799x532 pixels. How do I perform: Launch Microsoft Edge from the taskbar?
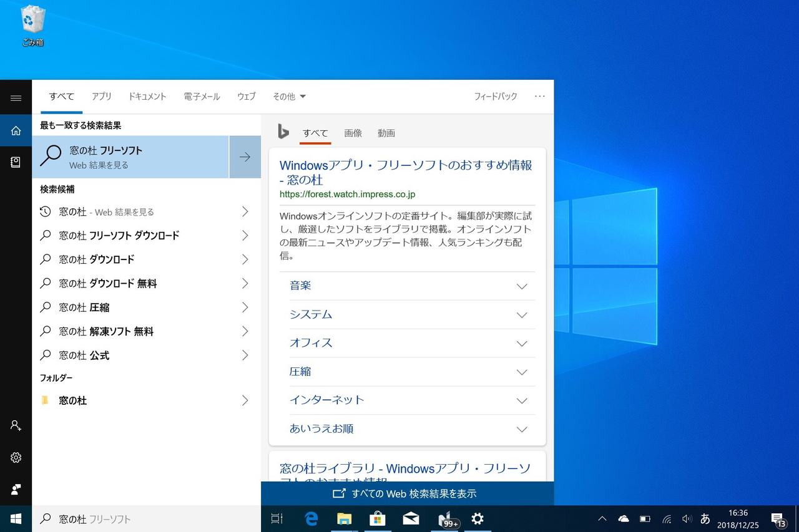tap(311, 518)
